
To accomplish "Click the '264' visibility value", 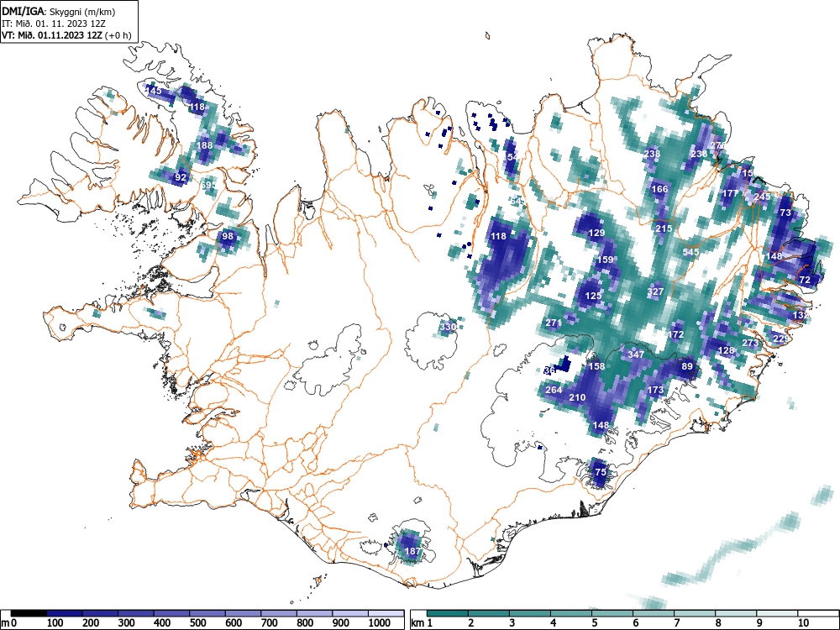I will pos(554,390).
